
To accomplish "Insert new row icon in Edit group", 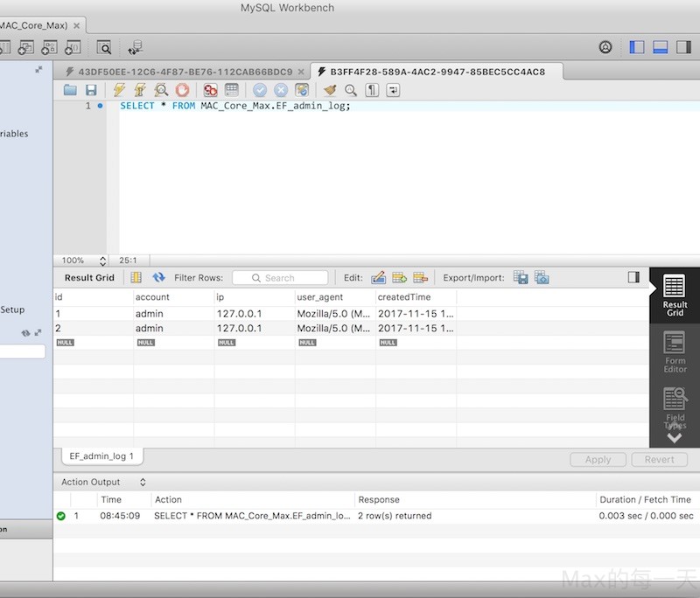I will 399,277.
